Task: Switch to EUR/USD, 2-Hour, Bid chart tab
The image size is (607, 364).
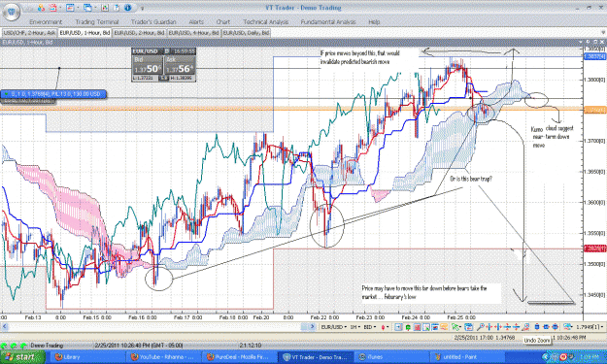Action: (139, 33)
